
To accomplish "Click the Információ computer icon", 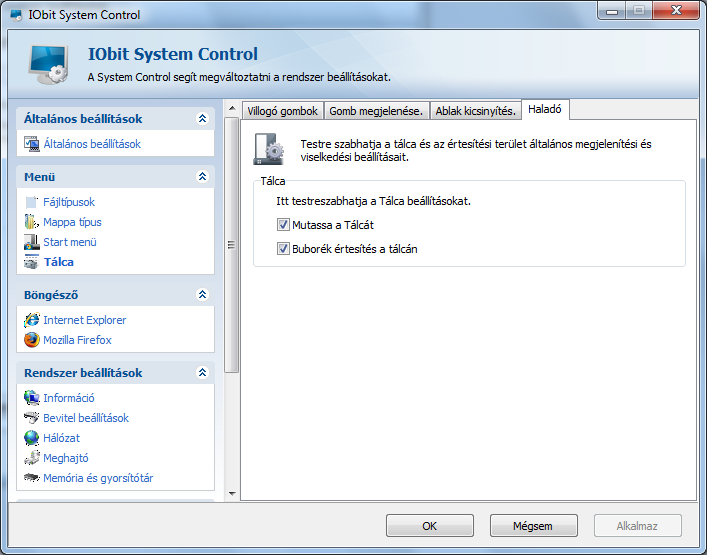I will 32,398.
